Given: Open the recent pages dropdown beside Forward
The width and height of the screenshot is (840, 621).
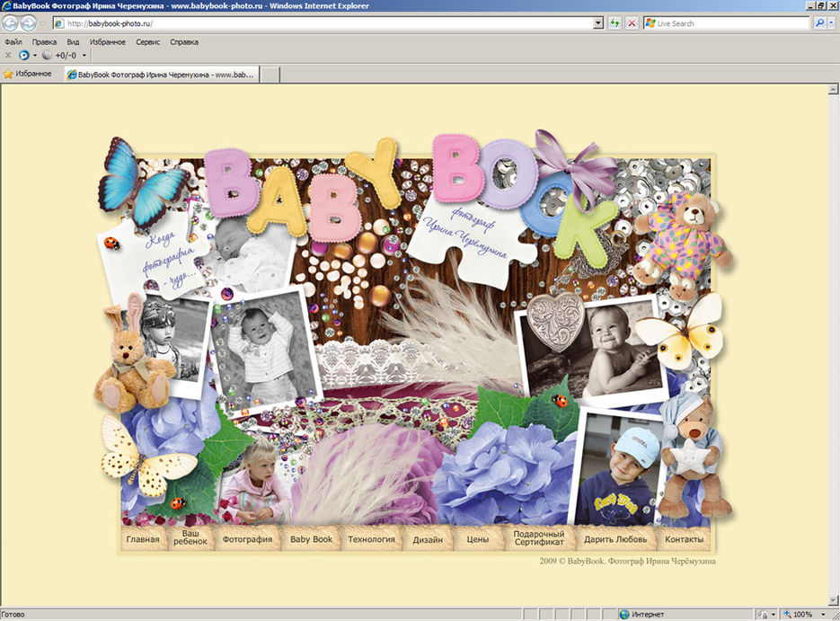Looking at the screenshot, I should (x=43, y=23).
